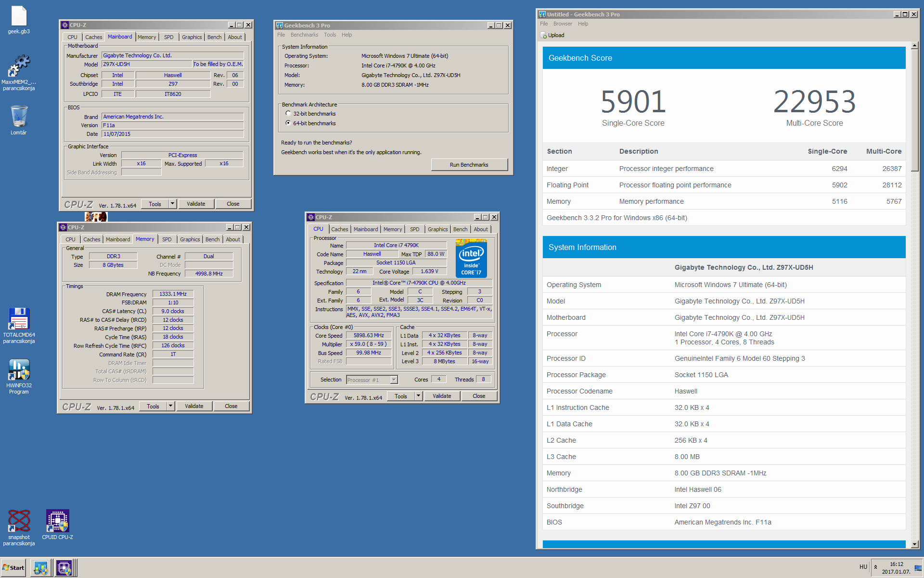Click results scrollbar down arrow

(x=914, y=544)
